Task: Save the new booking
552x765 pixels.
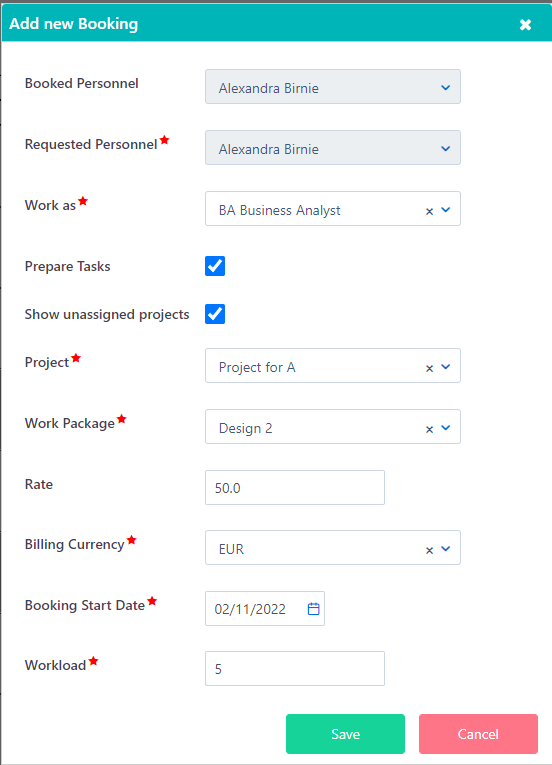Action: (x=346, y=734)
